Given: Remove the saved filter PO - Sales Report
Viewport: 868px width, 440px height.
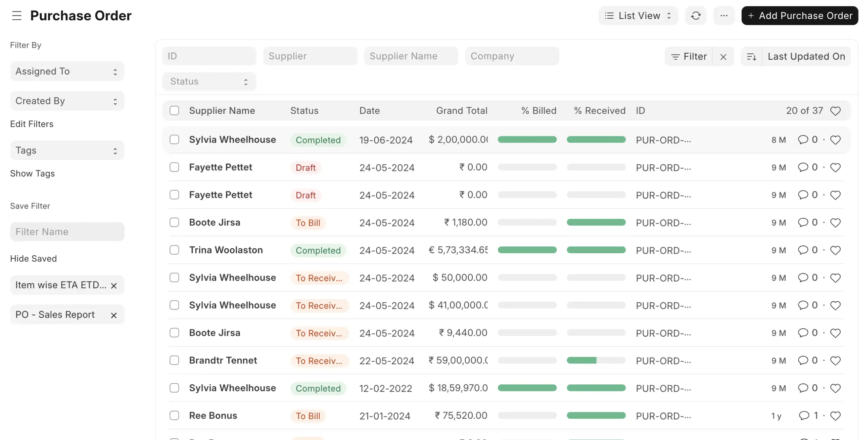Looking at the screenshot, I should (114, 315).
